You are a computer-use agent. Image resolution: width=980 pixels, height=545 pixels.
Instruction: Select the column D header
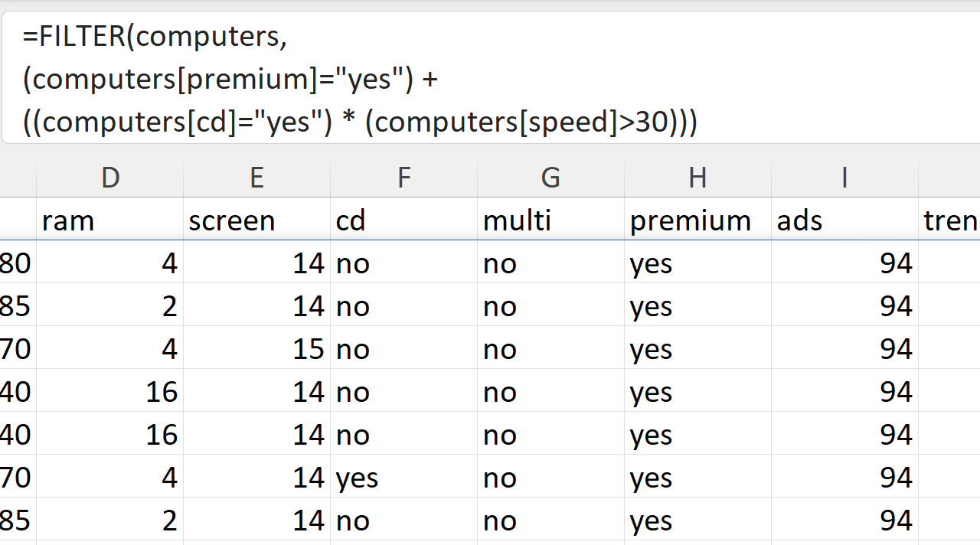110,178
